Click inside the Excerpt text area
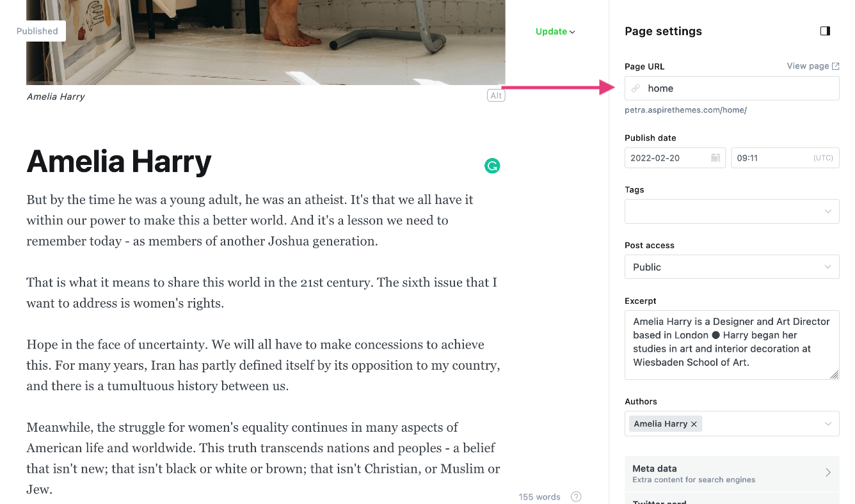Screen dimensions: 855x504 [732, 345]
